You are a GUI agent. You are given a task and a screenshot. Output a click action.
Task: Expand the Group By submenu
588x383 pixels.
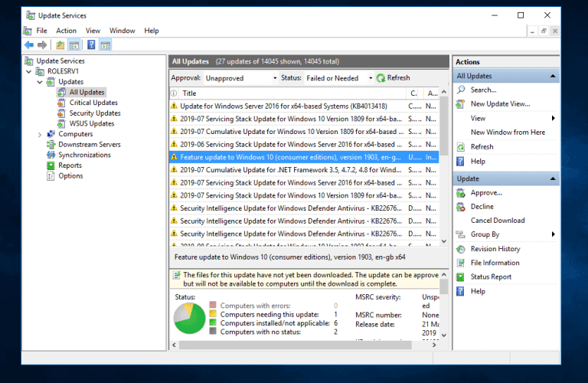[x=553, y=234]
